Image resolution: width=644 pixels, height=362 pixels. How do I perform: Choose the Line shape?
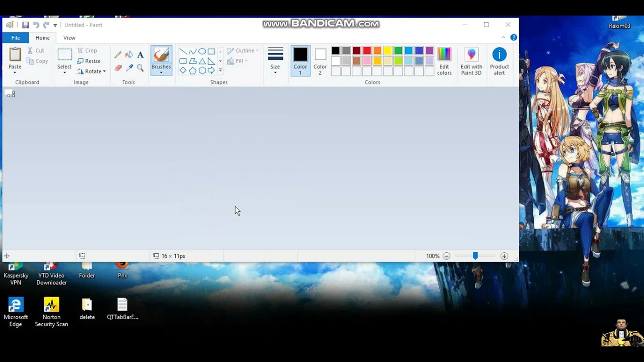click(x=183, y=51)
